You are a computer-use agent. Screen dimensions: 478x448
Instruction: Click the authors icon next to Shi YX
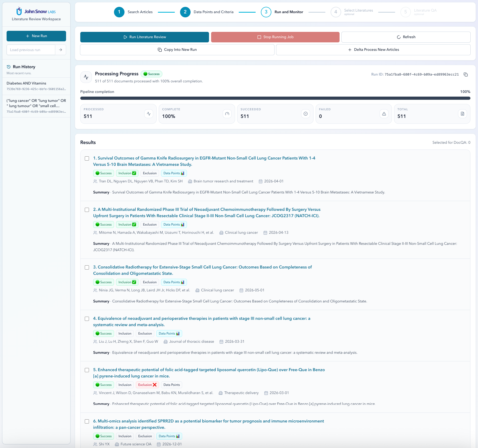pos(95,444)
